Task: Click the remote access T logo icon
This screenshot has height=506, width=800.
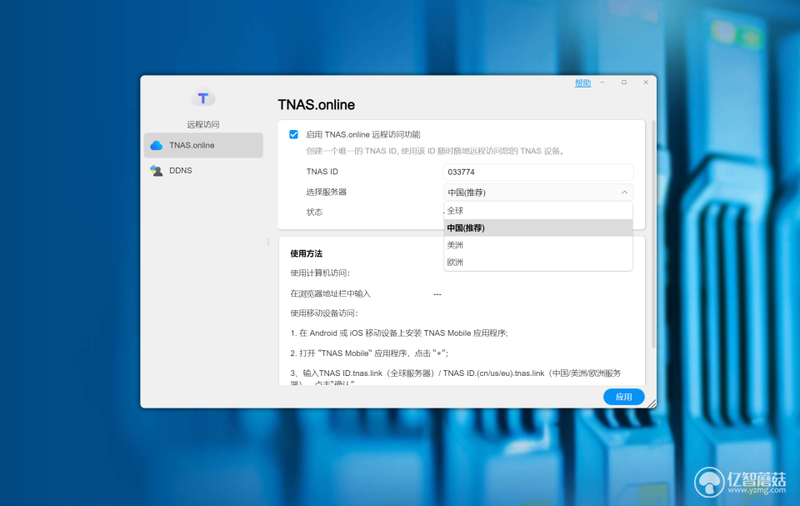Action: (x=203, y=97)
